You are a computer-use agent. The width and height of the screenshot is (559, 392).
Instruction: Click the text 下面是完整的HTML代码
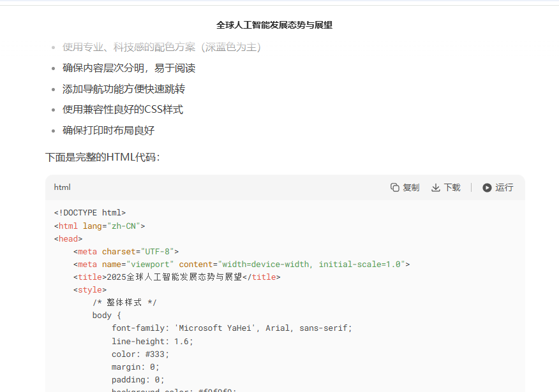click(x=102, y=157)
